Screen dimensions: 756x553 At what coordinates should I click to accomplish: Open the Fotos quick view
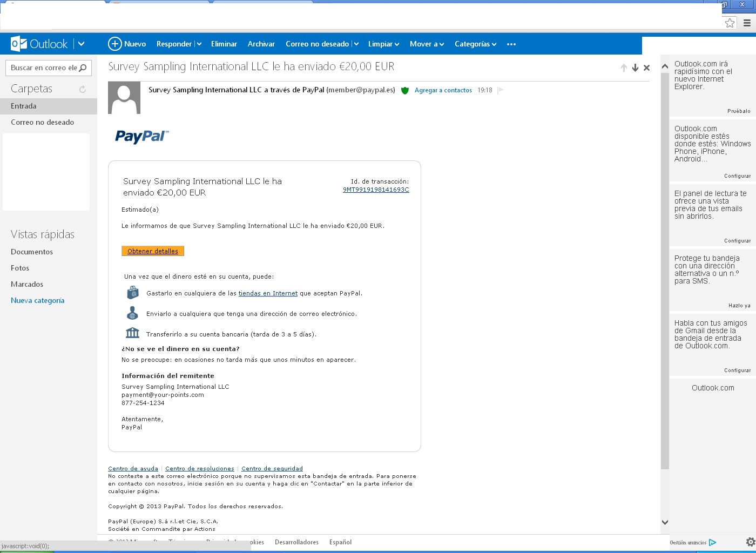point(20,268)
